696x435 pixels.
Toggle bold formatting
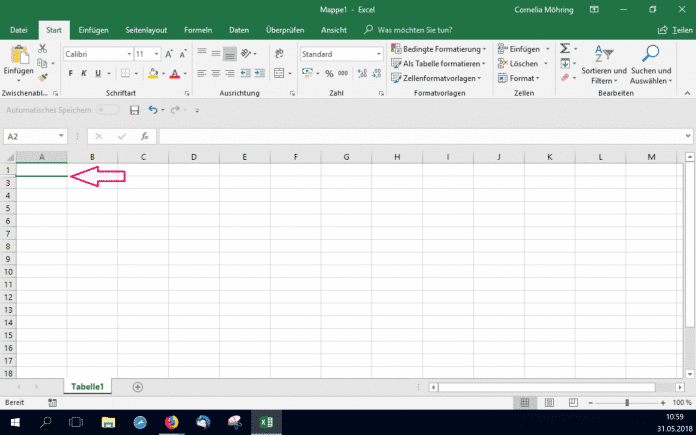pyautogui.click(x=71, y=73)
